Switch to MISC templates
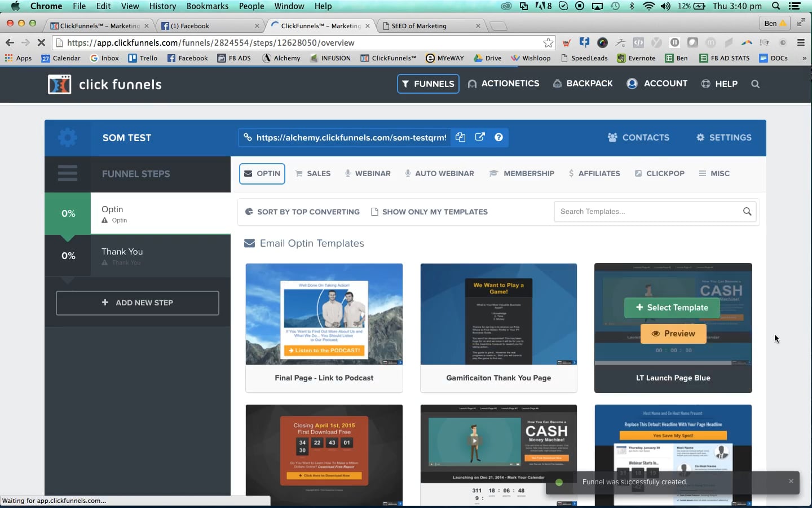 coord(714,173)
